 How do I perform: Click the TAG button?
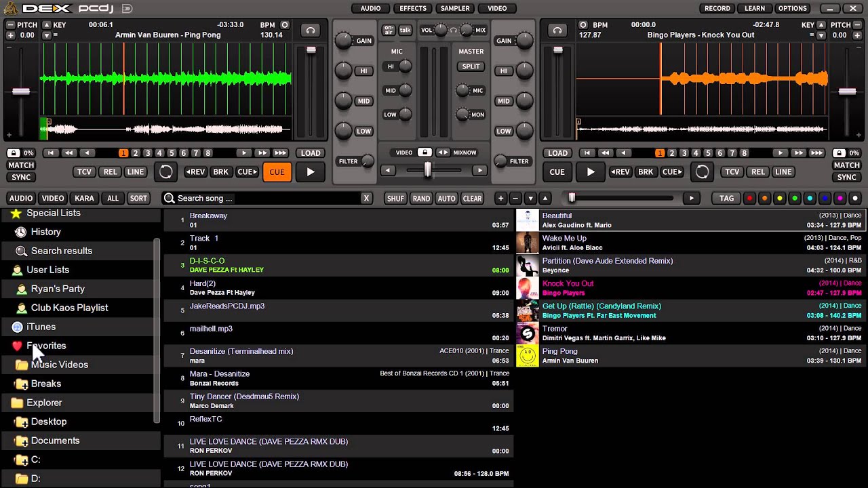726,199
